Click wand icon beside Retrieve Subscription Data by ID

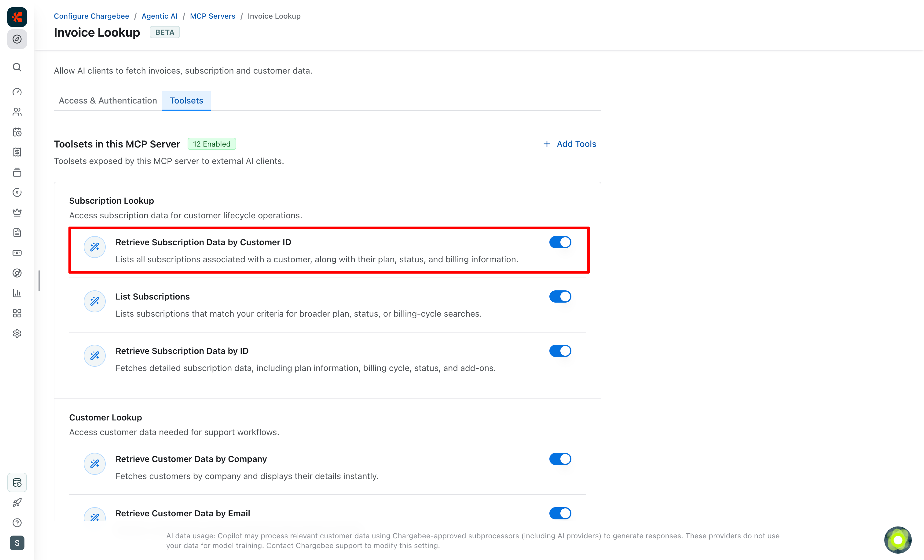tap(94, 355)
